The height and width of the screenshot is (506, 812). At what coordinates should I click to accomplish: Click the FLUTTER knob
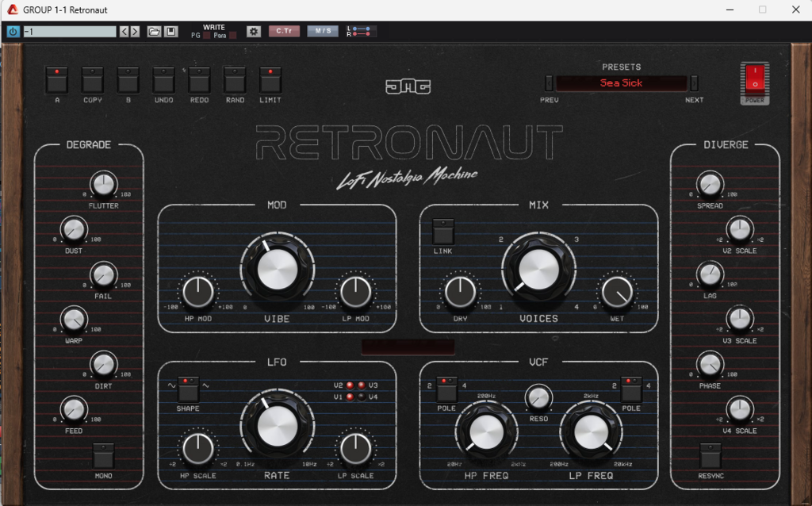[104, 184]
